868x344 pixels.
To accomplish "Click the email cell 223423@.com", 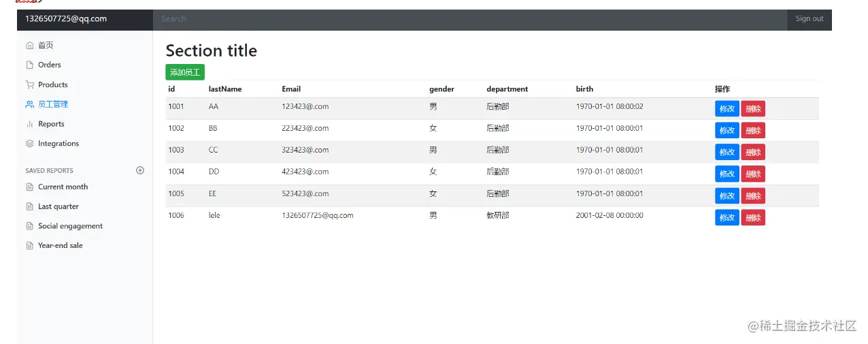I will 305,129.
